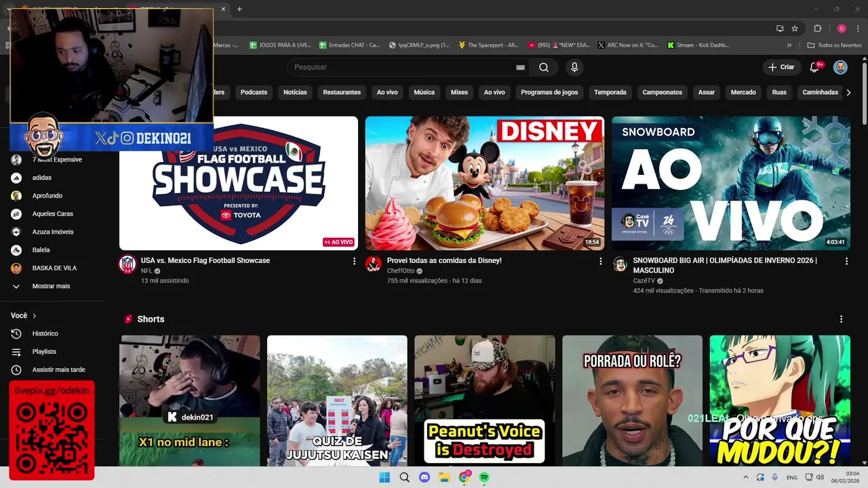868x488 pixels.
Task: Expand subscriptions with Mostrar mais
Action: point(52,286)
